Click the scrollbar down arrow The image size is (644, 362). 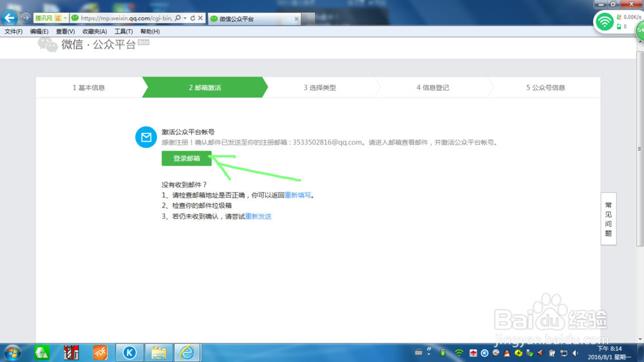point(640,339)
